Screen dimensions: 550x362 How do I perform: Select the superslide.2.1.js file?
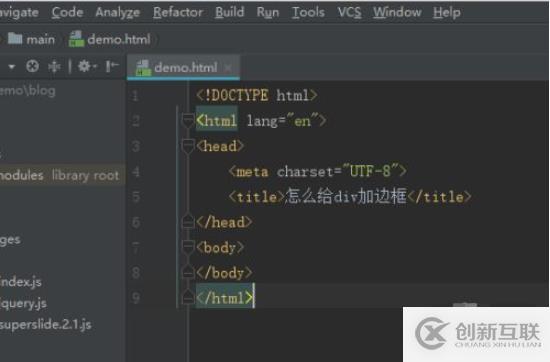pos(46,325)
